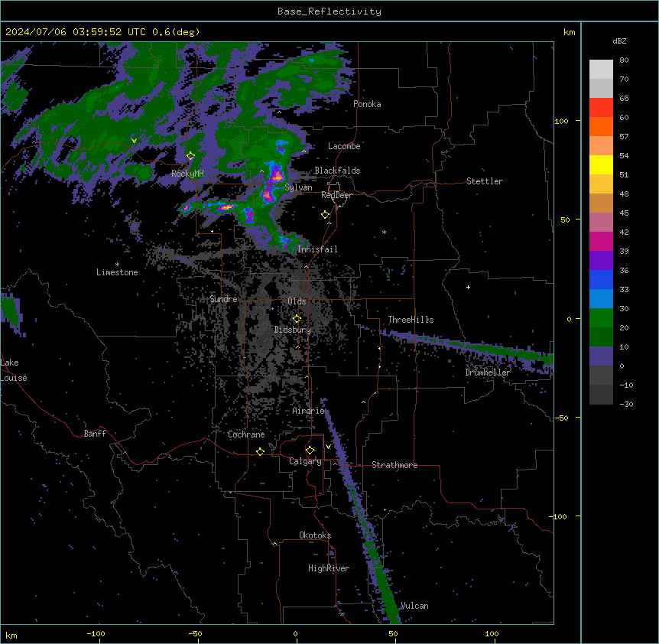Screen dimensions: 659x644
Task: Click the -100 tick on the horizontal axis
Action: (x=96, y=633)
